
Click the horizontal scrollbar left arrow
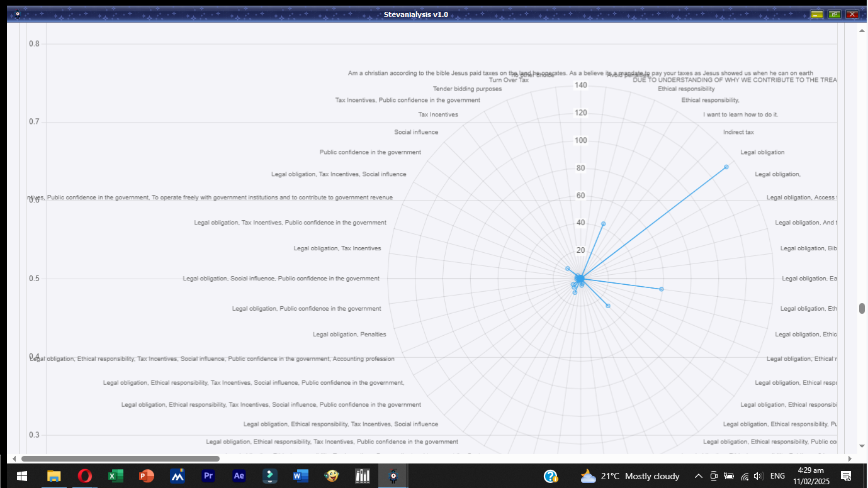point(14,458)
